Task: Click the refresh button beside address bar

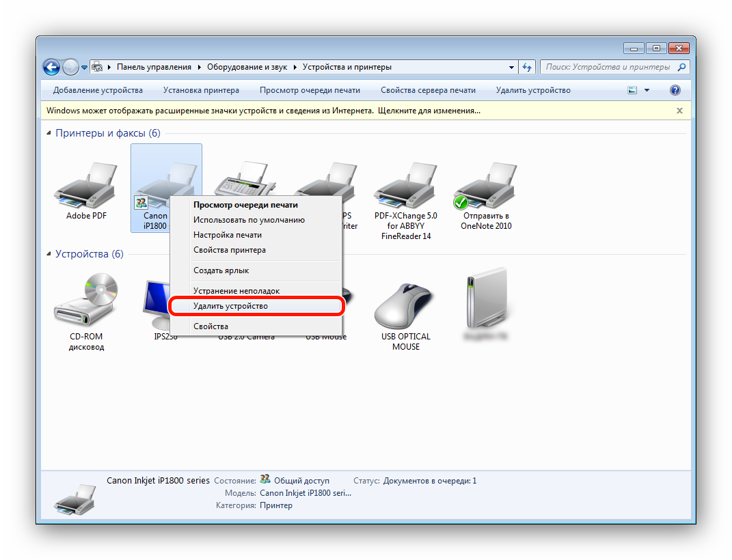Action: [x=527, y=68]
